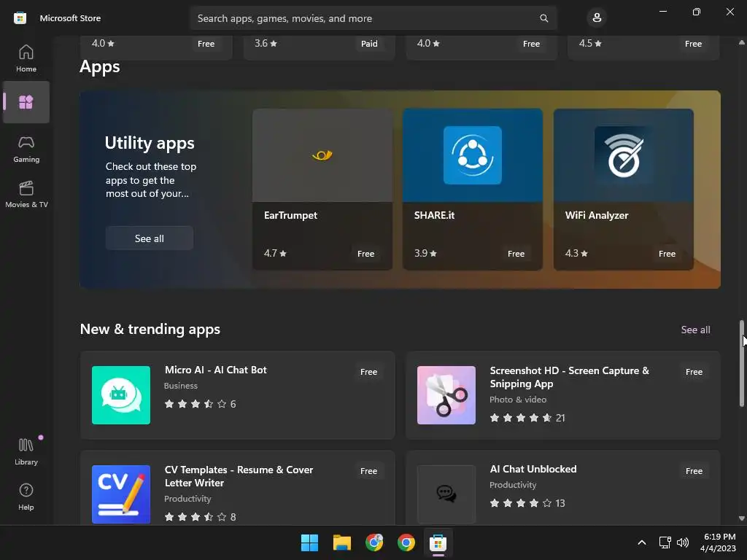Screen dimensions: 747x560
Task: Open Micro AI chat bot app icon
Action: click(121, 394)
